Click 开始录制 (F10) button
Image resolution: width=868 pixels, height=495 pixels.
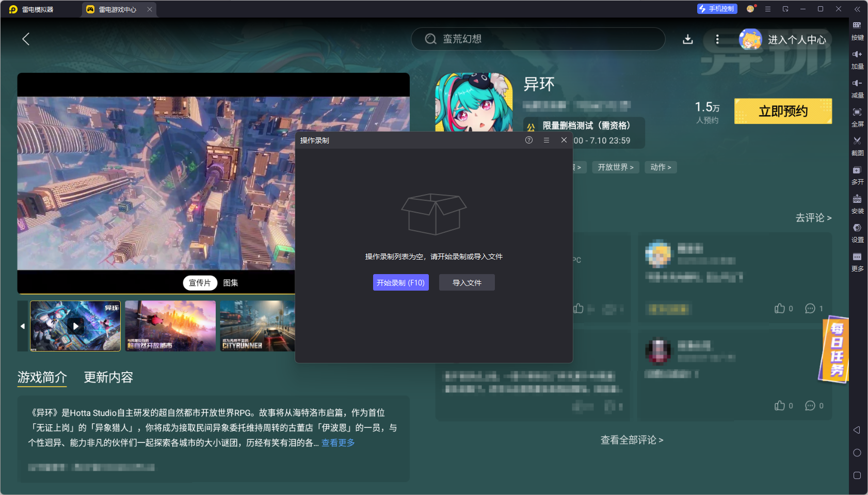401,282
